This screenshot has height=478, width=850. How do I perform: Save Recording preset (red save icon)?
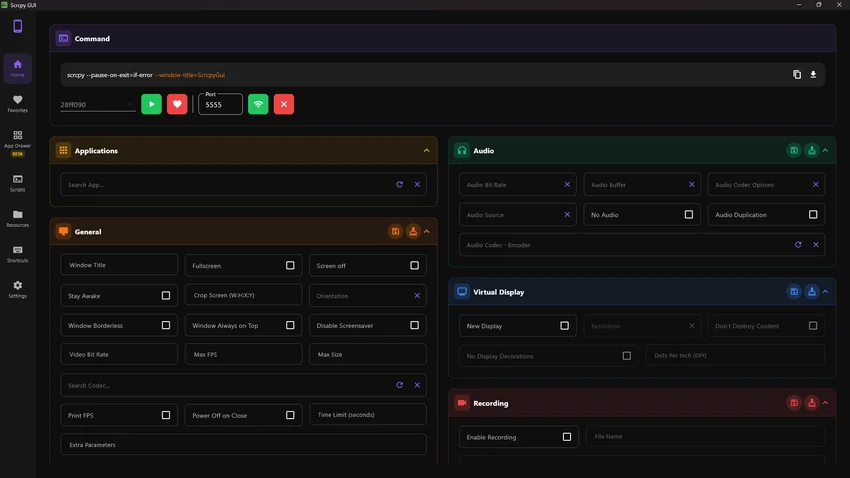[x=794, y=403]
